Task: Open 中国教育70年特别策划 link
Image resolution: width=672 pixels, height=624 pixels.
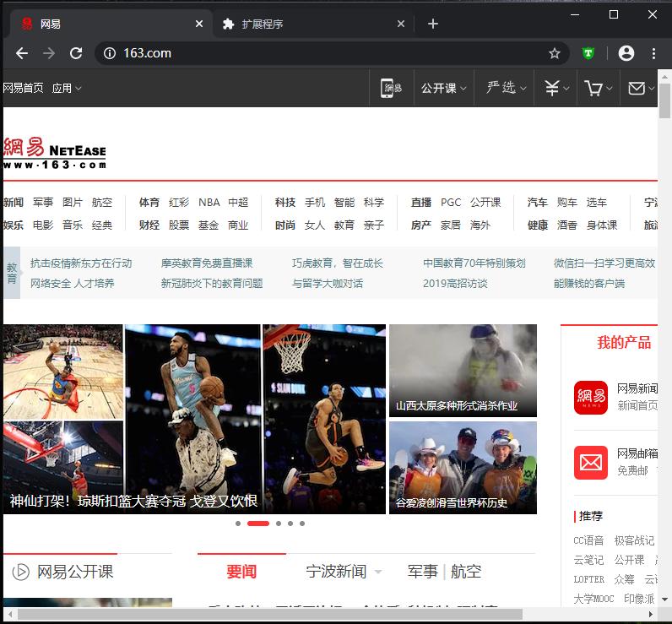Action: (474, 263)
